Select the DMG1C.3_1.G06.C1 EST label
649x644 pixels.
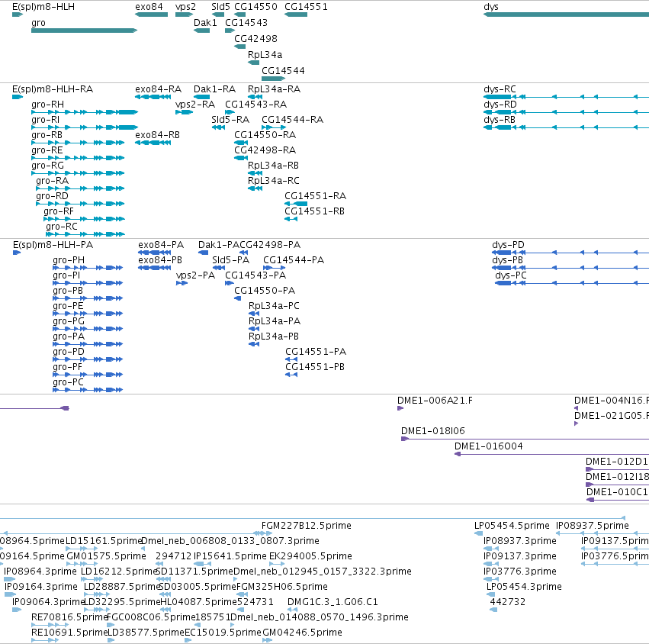[x=333, y=602]
